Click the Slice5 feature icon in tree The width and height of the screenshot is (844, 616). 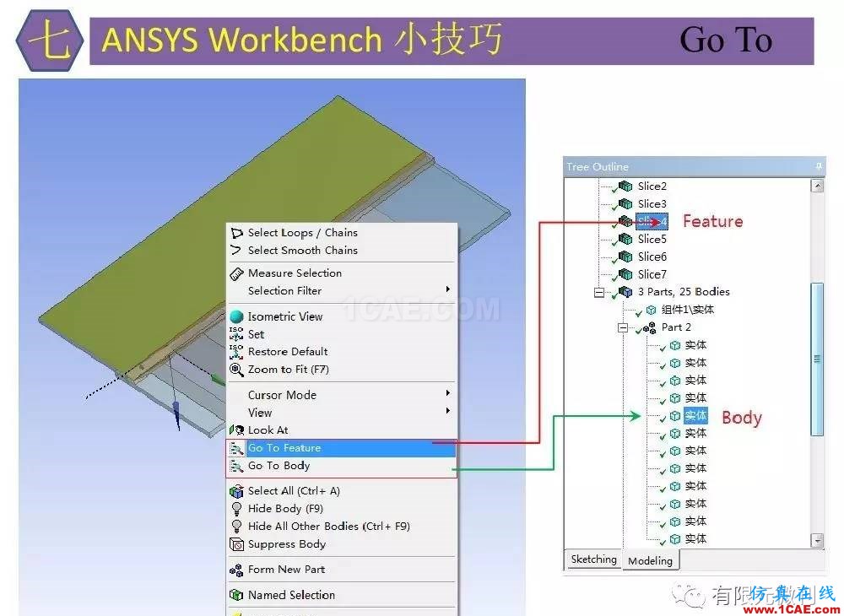point(625,239)
